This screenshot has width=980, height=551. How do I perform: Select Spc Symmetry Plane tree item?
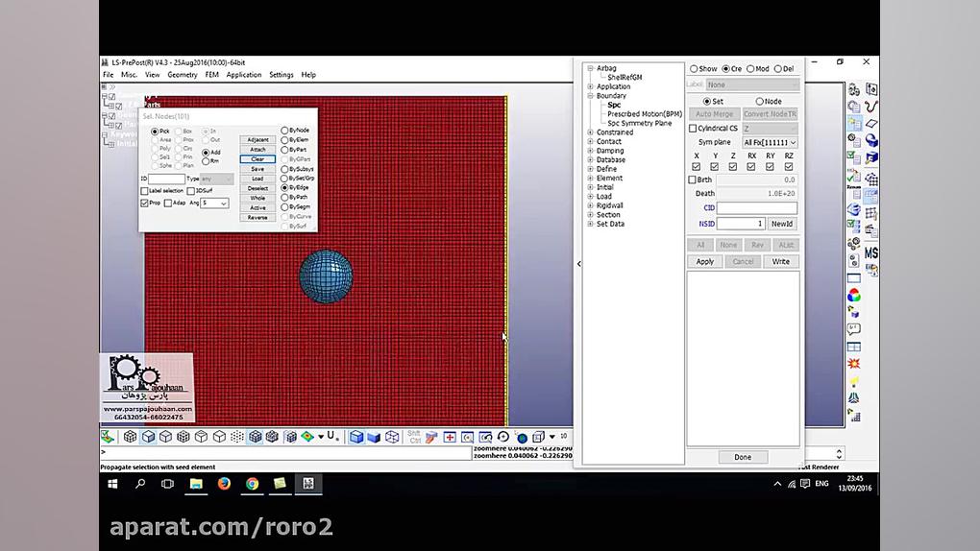[639, 124]
